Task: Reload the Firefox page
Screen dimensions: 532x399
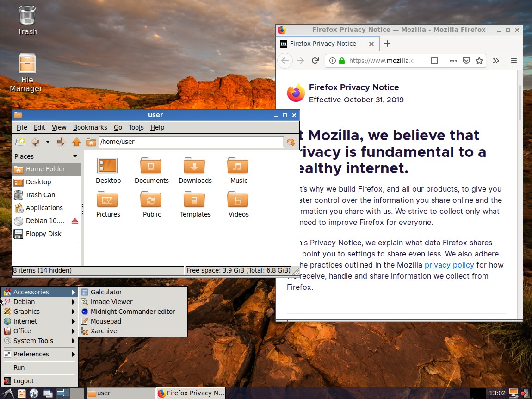Action: [315, 61]
